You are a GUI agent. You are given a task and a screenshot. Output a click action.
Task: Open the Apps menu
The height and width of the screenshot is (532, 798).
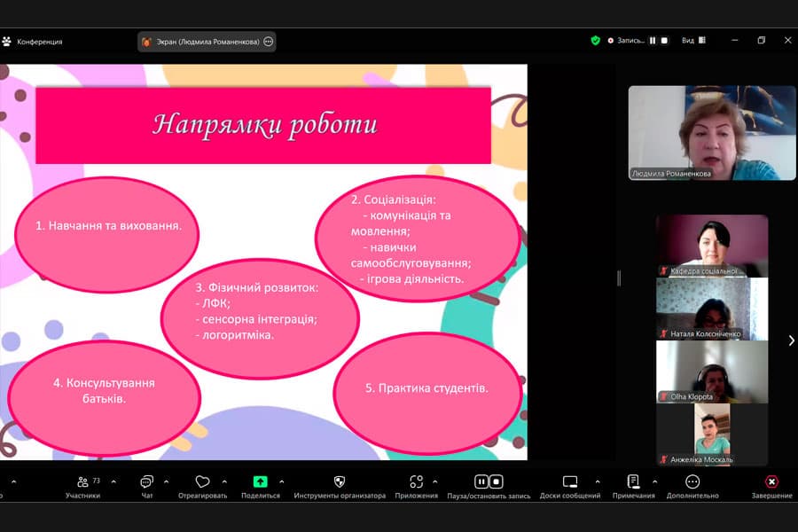417,487
